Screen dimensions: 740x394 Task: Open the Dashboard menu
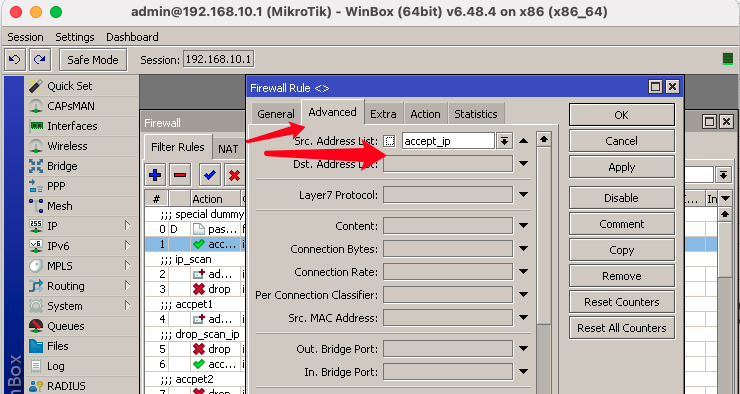click(132, 37)
